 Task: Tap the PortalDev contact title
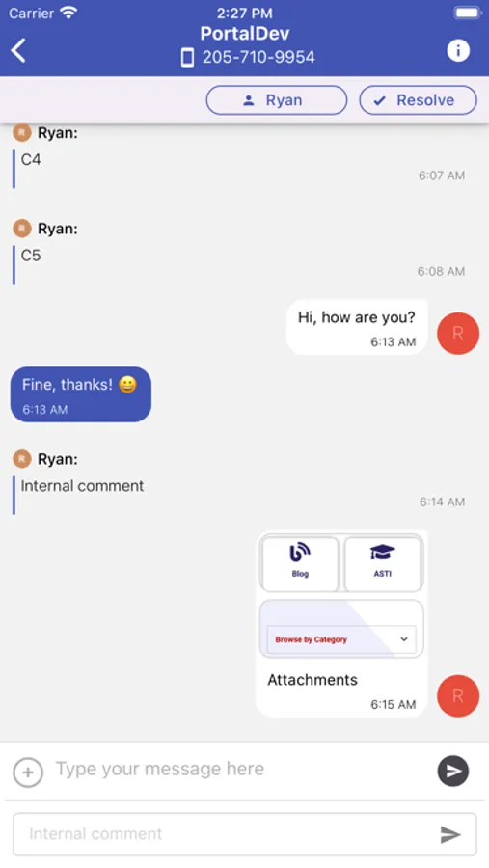click(245, 33)
